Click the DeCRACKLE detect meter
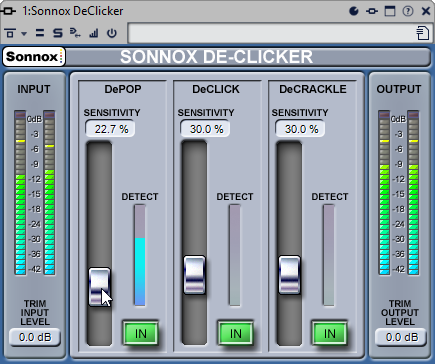This screenshot has width=435, height=364. point(329,255)
